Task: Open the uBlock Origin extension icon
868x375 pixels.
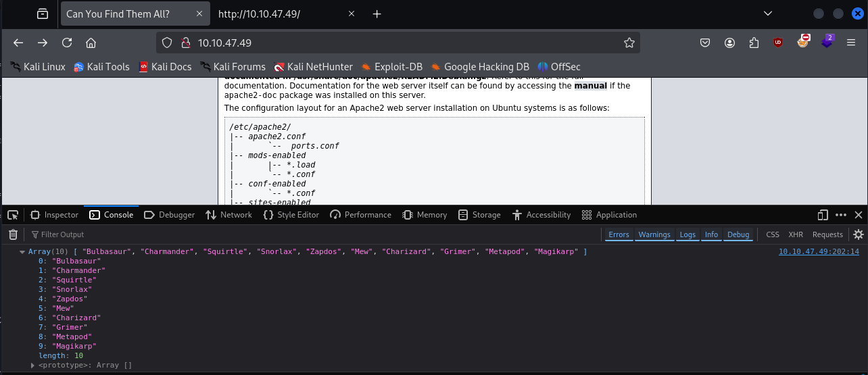Action: 778,43
